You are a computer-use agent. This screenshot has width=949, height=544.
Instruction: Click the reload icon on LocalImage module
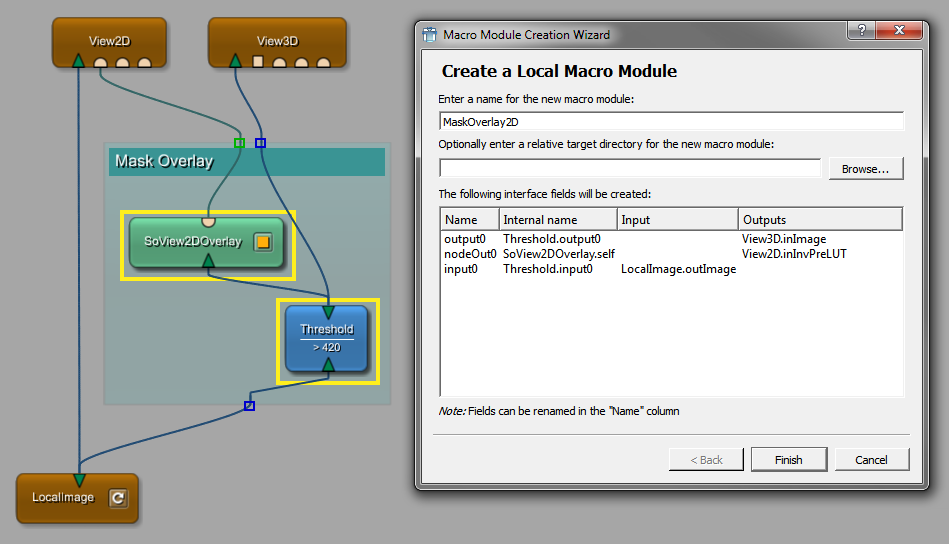118,497
